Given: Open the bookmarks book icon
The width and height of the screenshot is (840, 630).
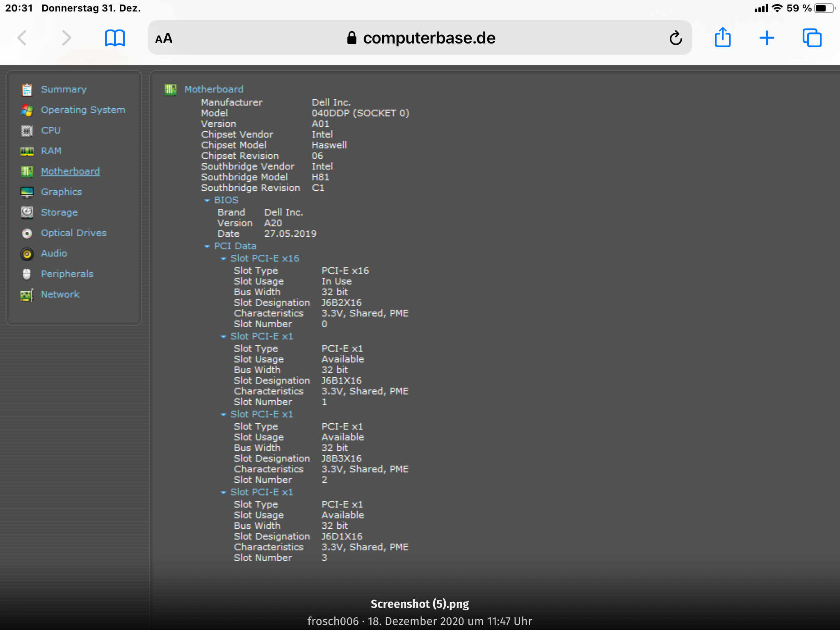Looking at the screenshot, I should [x=115, y=38].
